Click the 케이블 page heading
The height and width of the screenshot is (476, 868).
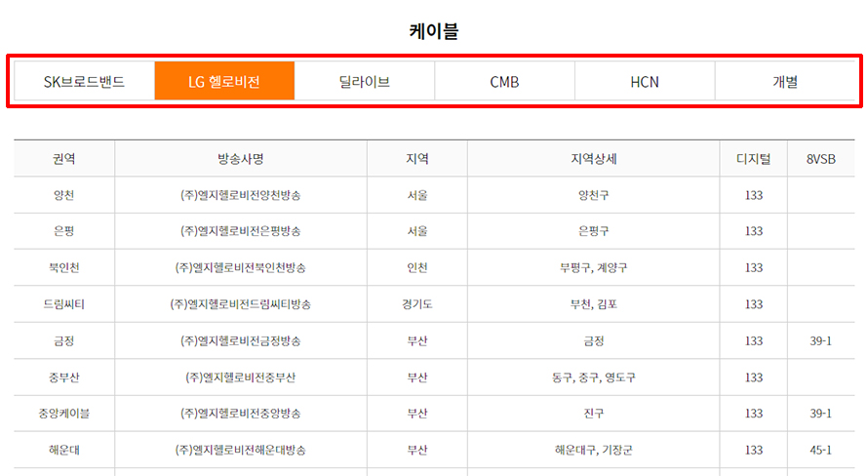[x=434, y=30]
